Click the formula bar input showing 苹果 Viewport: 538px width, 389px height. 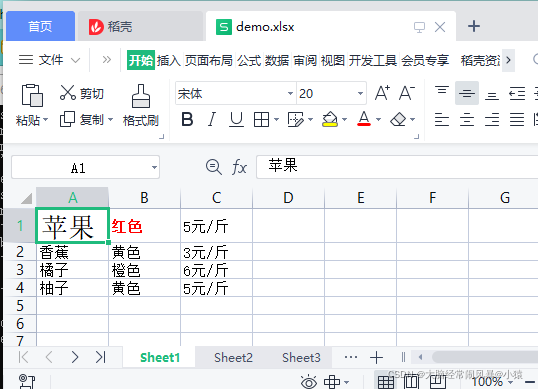pyautogui.click(x=397, y=167)
